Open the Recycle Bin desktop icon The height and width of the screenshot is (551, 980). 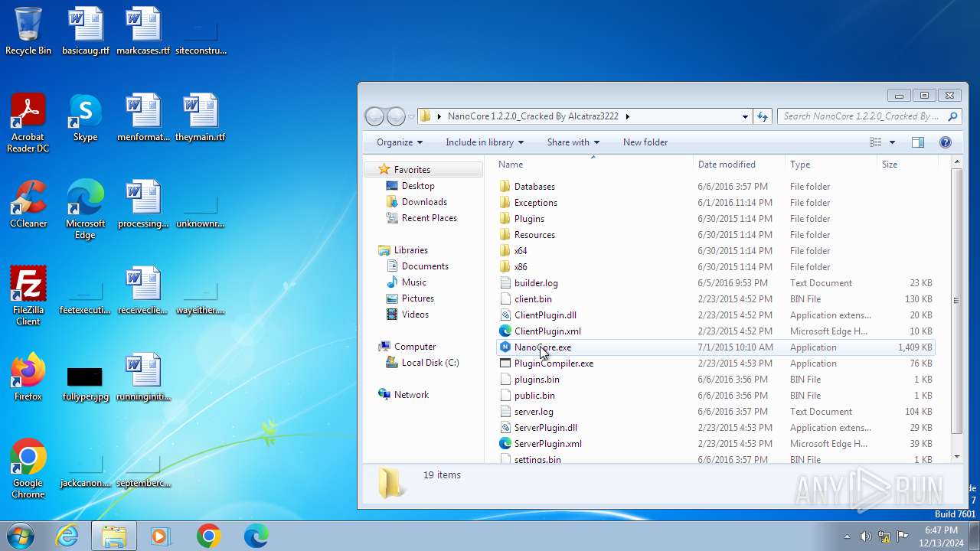tap(28, 31)
